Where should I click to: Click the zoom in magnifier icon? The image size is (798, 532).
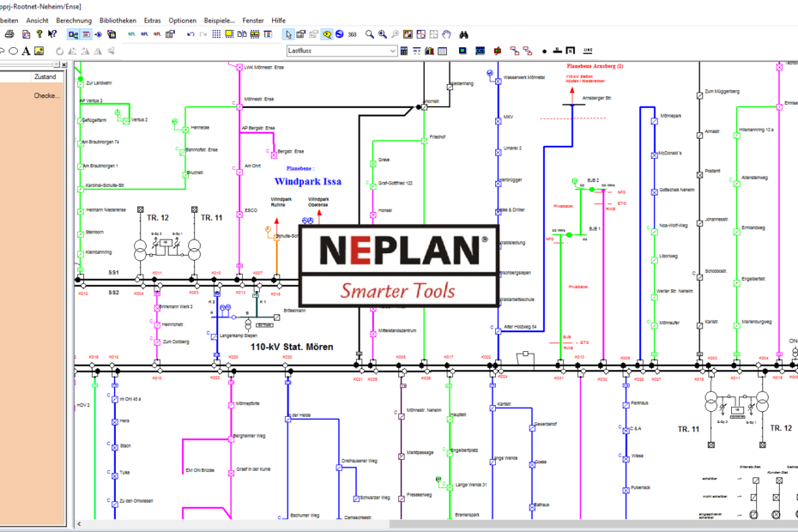(382, 34)
